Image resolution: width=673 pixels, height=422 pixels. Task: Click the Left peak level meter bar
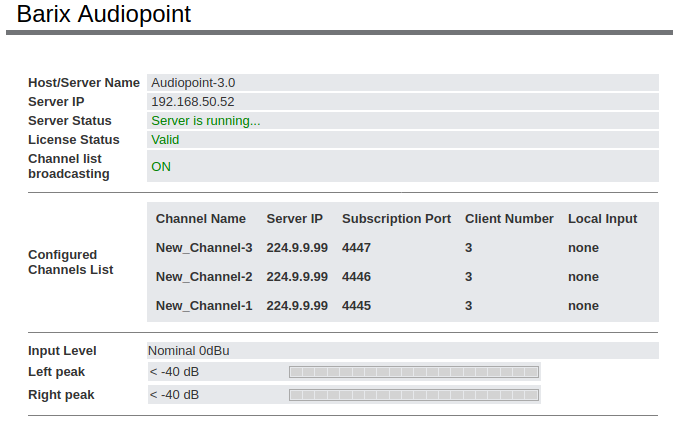[x=414, y=372]
